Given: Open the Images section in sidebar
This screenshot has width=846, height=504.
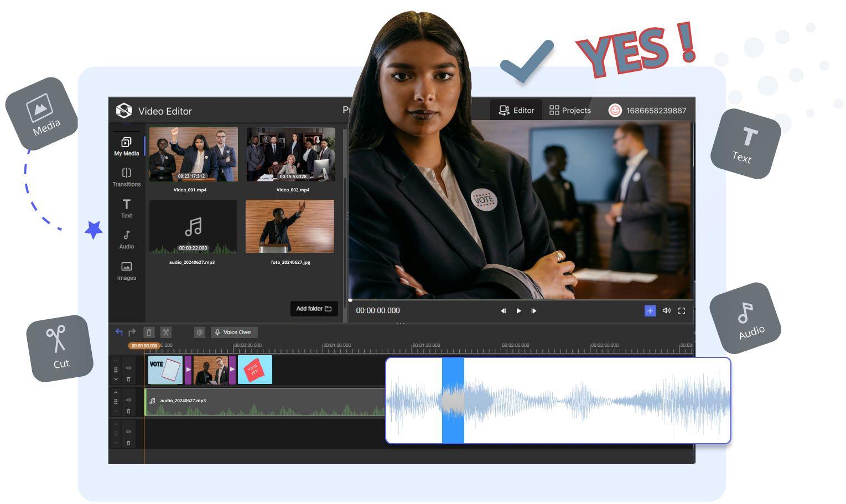Looking at the screenshot, I should 127,271.
